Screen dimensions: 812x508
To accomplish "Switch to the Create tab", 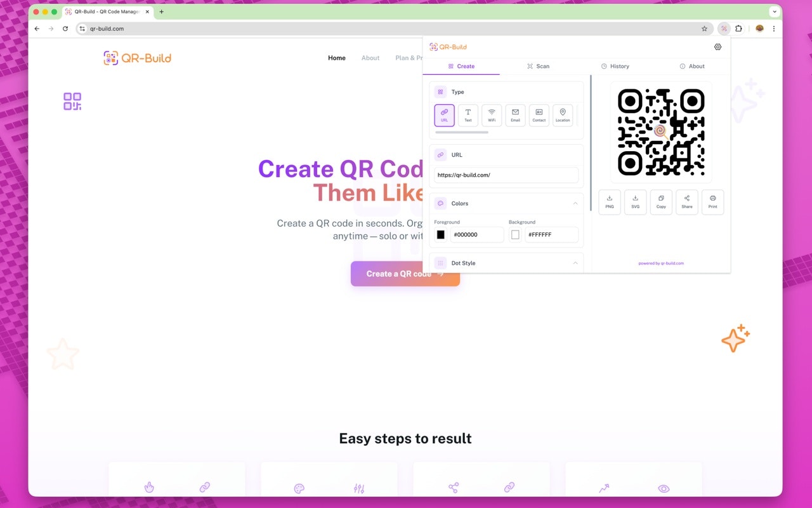I will [x=461, y=66].
